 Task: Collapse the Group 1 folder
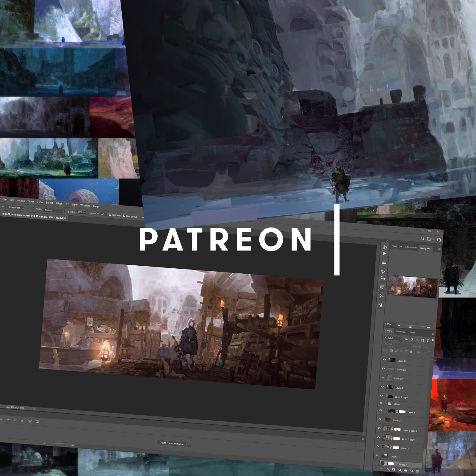tap(386, 403)
